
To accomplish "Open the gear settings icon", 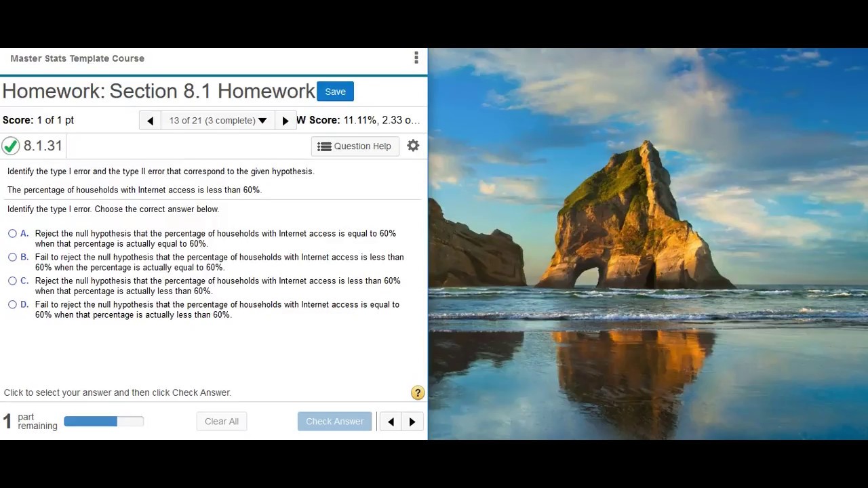I will [413, 146].
